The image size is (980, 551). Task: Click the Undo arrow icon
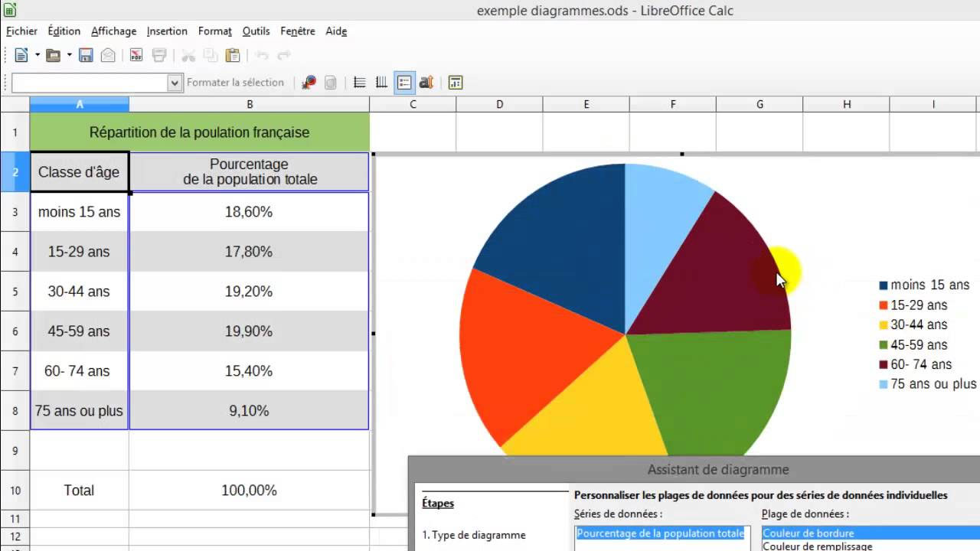pyautogui.click(x=262, y=55)
